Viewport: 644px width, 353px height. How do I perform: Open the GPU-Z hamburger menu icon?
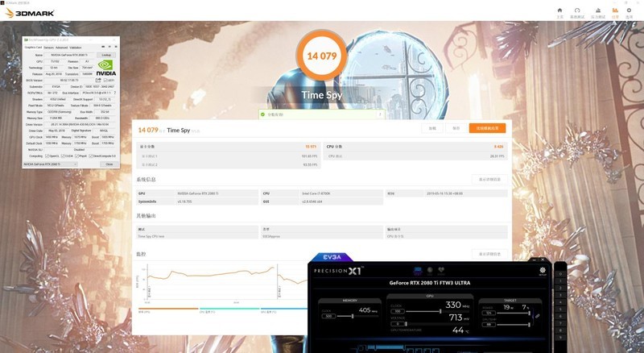click(116, 47)
